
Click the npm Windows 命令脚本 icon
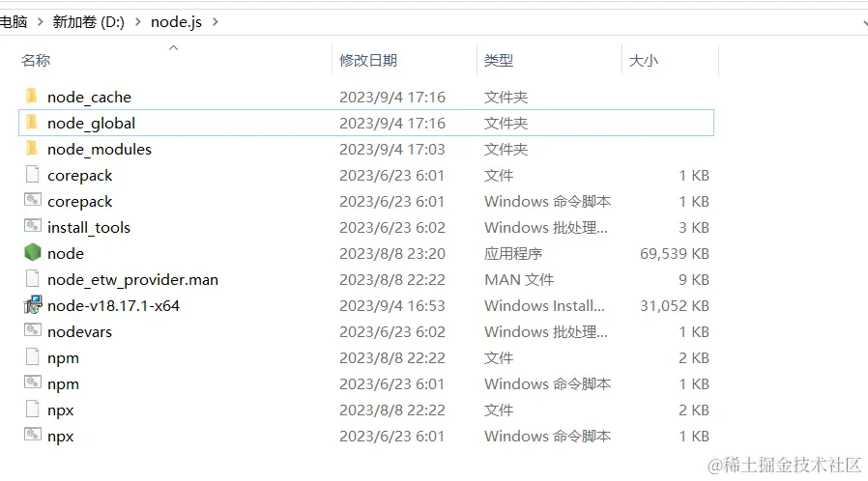click(x=32, y=382)
